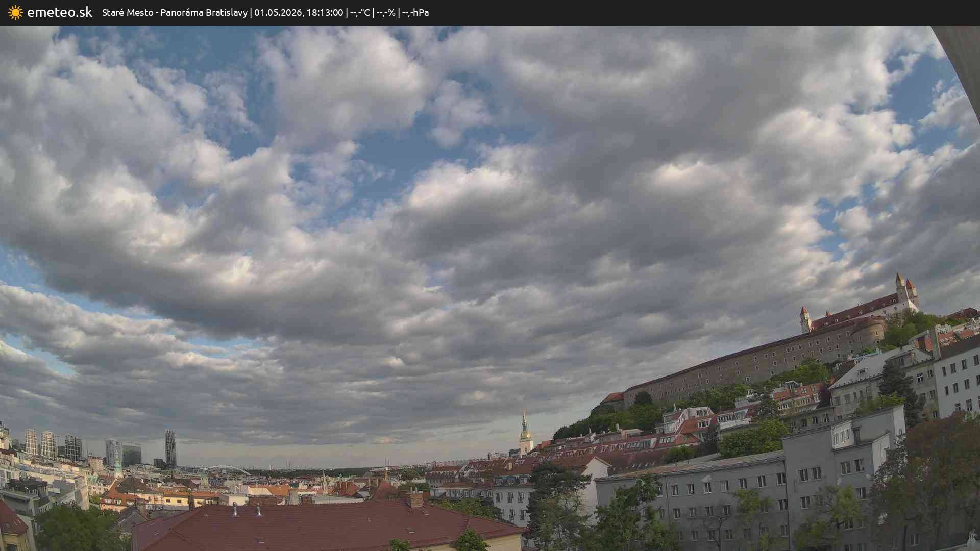The height and width of the screenshot is (551, 980).
Task: Click the pressure reading '--,-hPa'
Action: 415,13
